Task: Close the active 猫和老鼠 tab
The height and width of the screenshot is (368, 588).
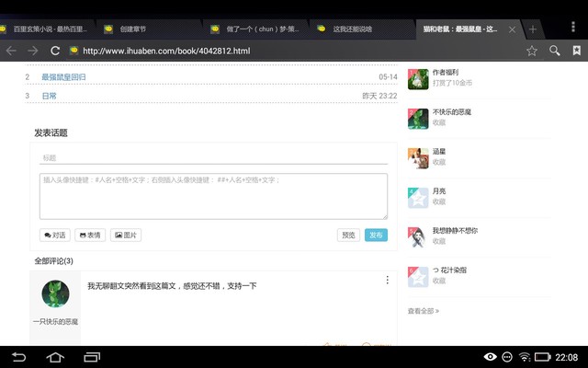Action: pyautogui.click(x=513, y=29)
